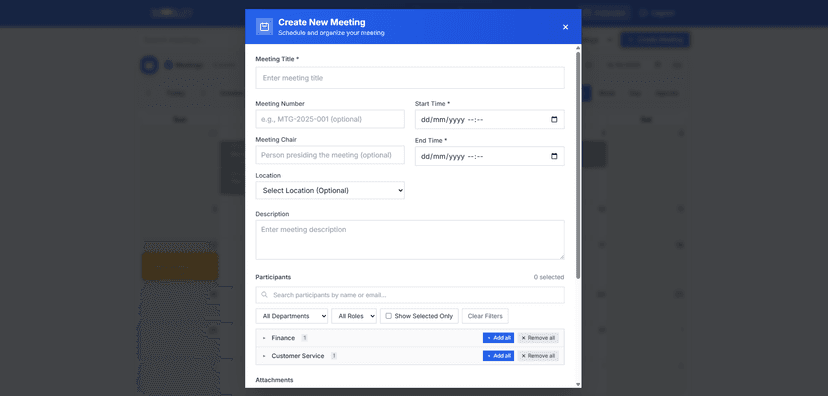Click into the Meeting Title field

410,78
